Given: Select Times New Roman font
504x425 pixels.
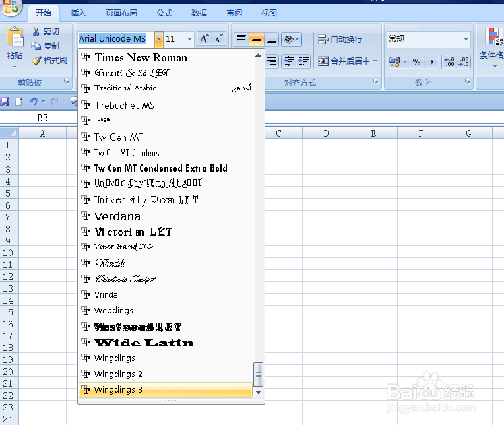Looking at the screenshot, I should coord(166,58).
